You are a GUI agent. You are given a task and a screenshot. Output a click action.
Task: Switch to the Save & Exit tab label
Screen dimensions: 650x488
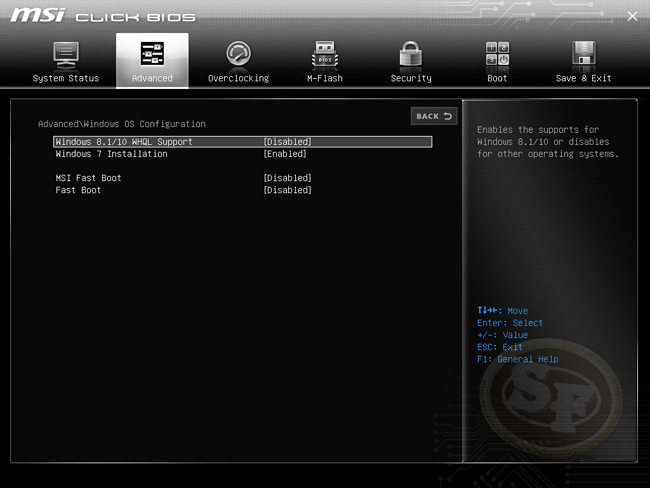pyautogui.click(x=583, y=78)
